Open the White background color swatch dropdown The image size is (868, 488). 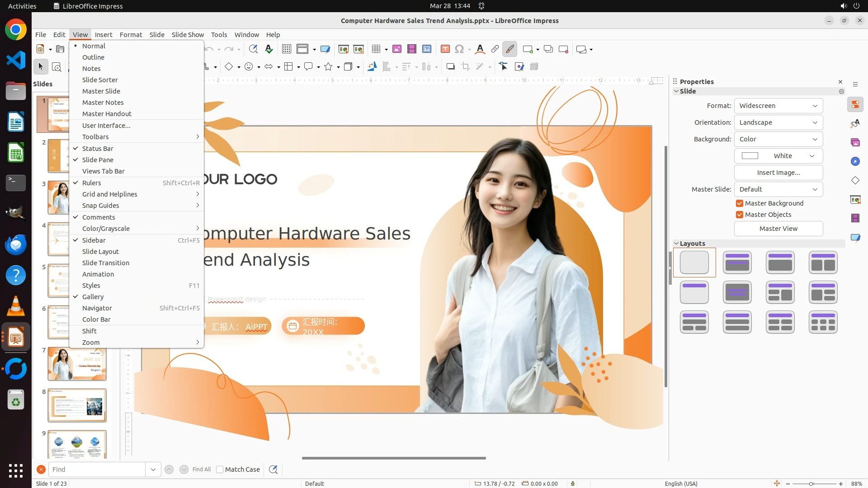778,156
